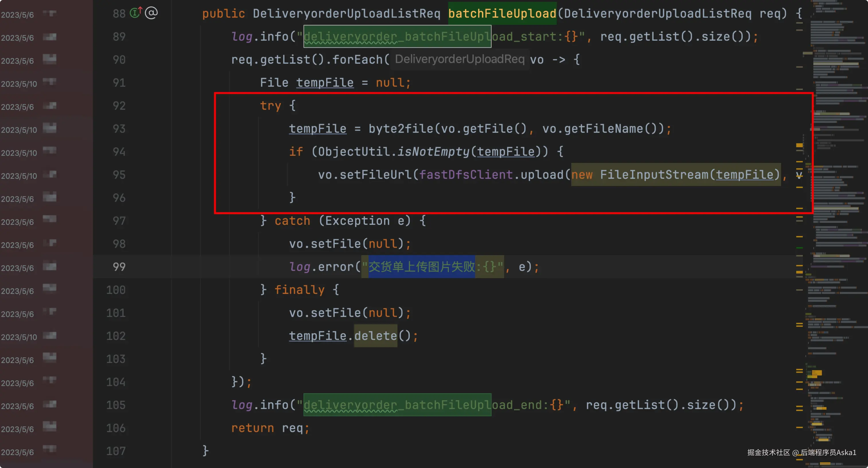Viewport: 868px width, 468px height.
Task: Open the 2023/5/10 blame annotation beside line 102
Action: point(19,337)
